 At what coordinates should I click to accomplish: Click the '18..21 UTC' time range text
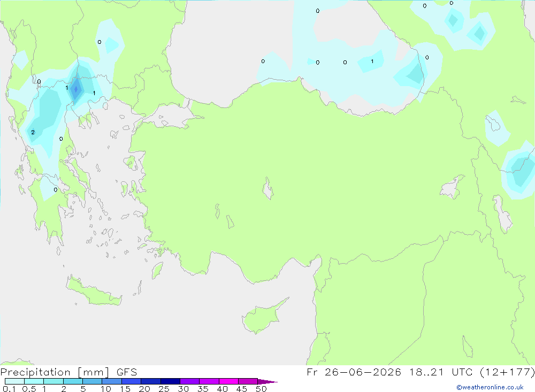[441, 372]
